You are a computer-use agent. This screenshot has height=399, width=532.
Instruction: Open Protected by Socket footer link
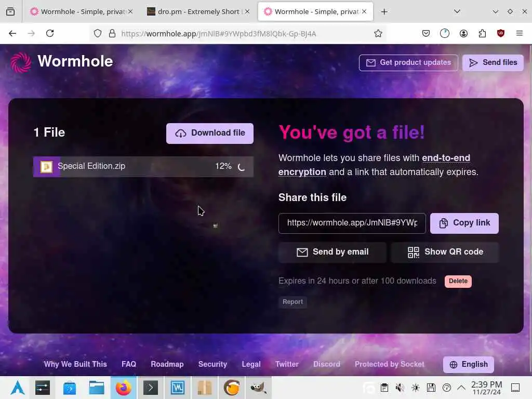pyautogui.click(x=390, y=364)
